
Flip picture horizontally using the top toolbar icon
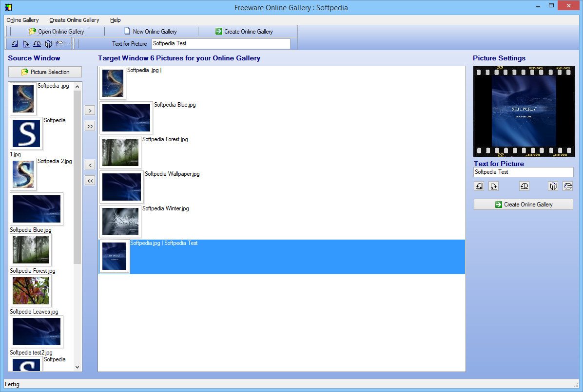coord(48,44)
